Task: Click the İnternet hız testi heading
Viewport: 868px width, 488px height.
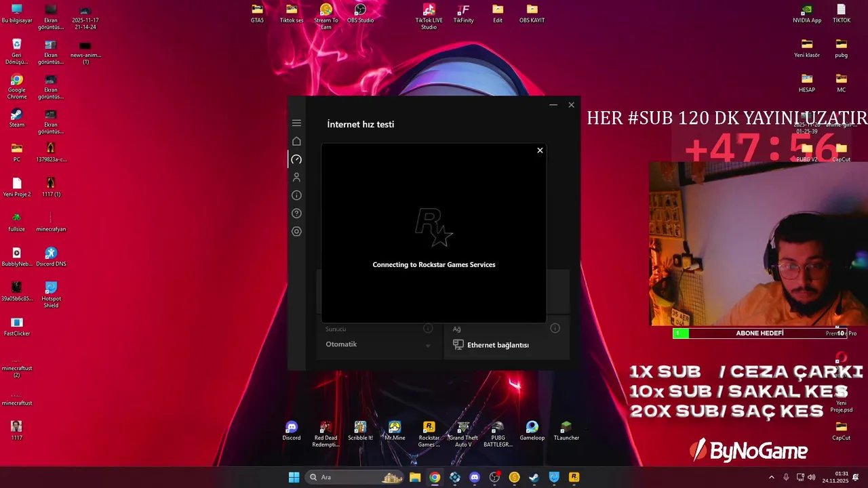Action: tap(361, 124)
